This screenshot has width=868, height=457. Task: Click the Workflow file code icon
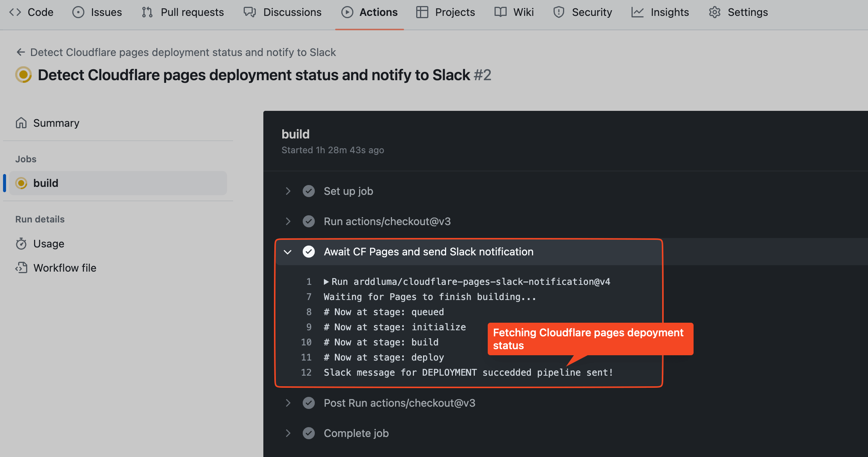21,268
